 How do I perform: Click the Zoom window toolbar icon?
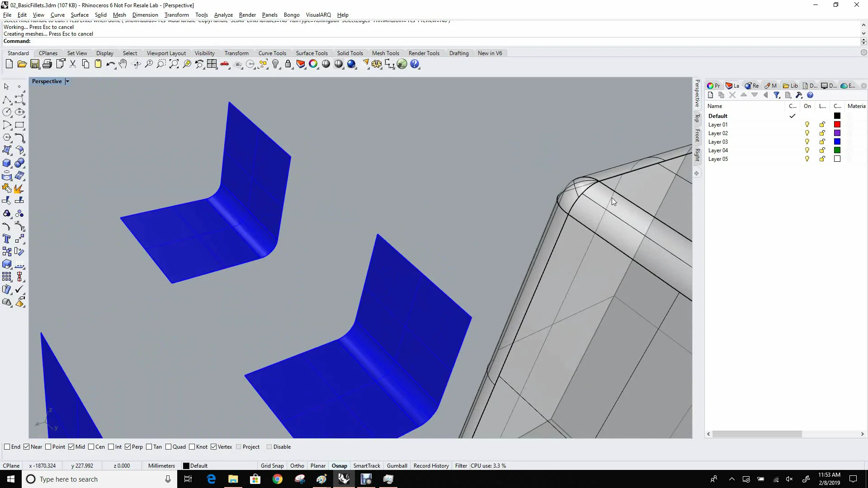click(161, 64)
